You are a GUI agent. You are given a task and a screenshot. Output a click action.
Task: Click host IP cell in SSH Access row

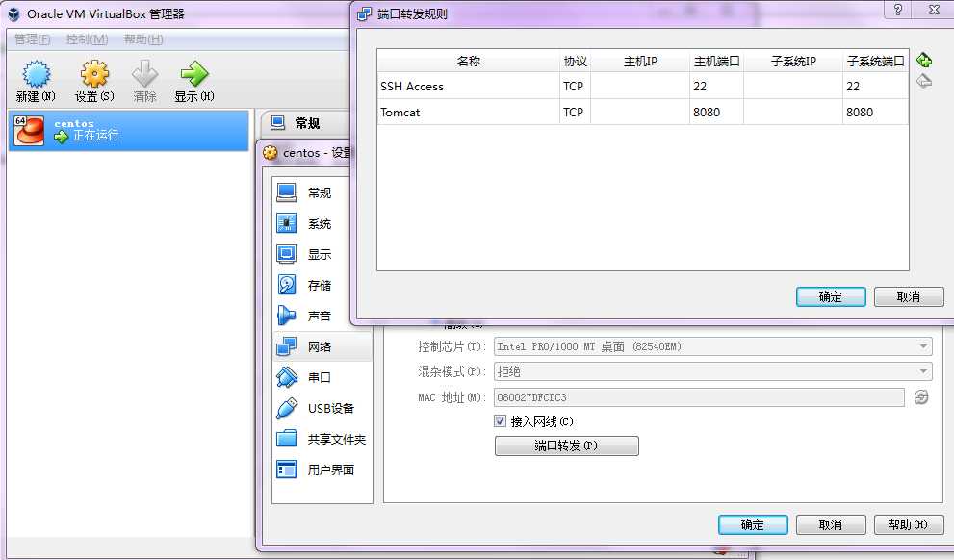pos(640,87)
